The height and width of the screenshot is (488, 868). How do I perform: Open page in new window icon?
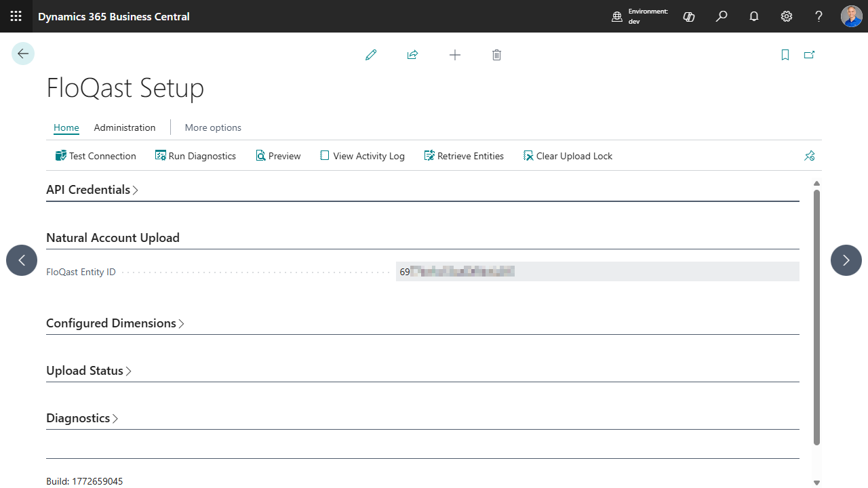point(809,55)
